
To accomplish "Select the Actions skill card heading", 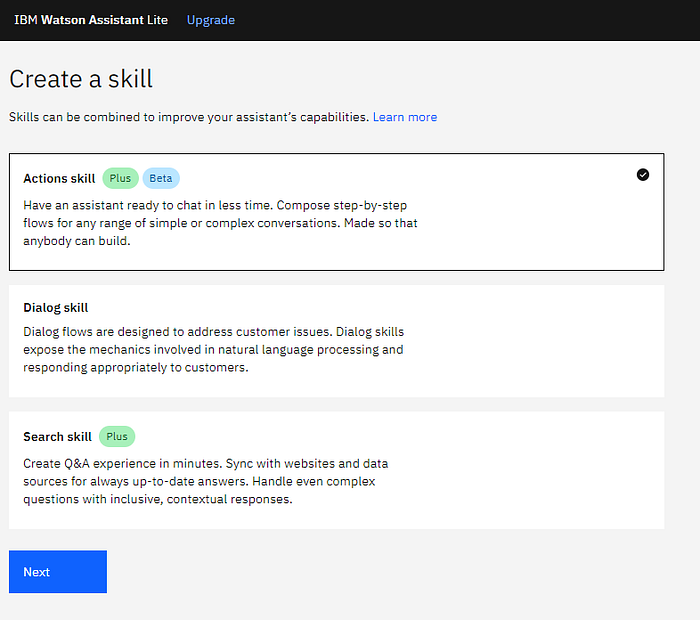I will tap(59, 178).
